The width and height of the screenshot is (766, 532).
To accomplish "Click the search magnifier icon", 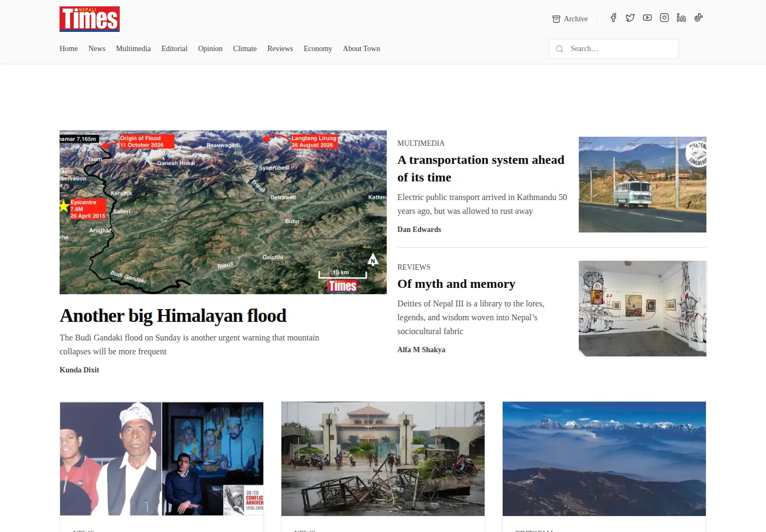I will (560, 49).
